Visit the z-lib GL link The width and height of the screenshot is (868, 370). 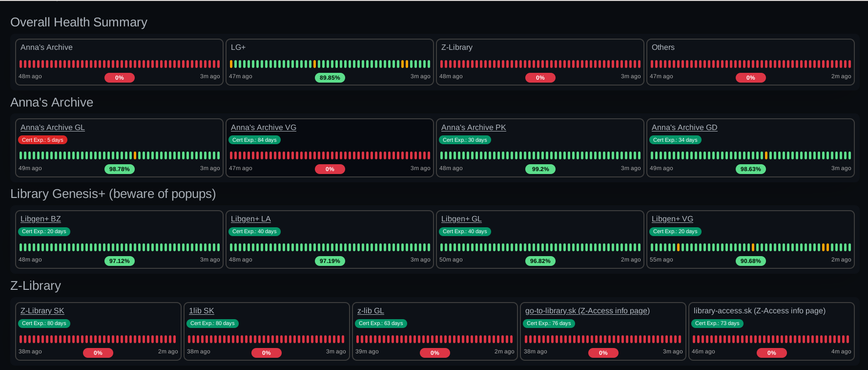371,311
